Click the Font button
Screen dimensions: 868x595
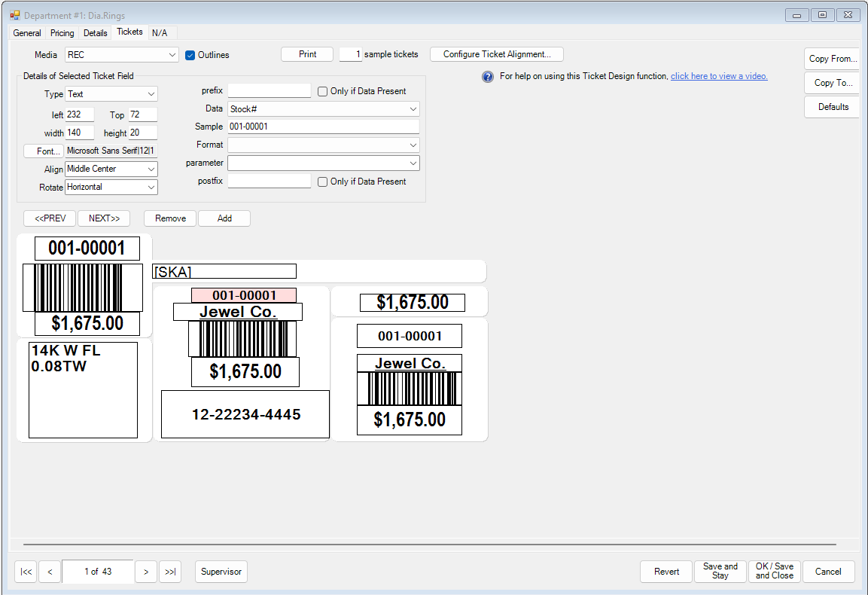(43, 151)
